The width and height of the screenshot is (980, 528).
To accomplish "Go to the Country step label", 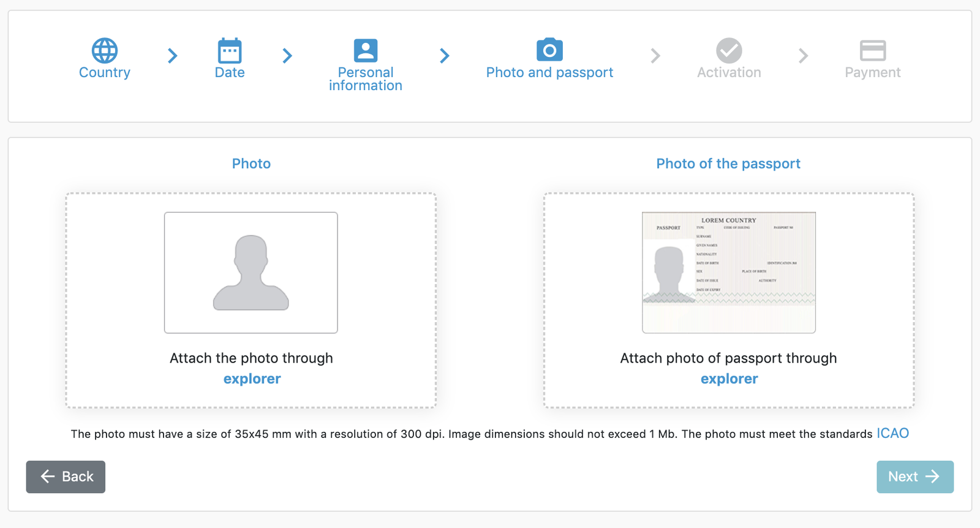I will pyautogui.click(x=105, y=72).
